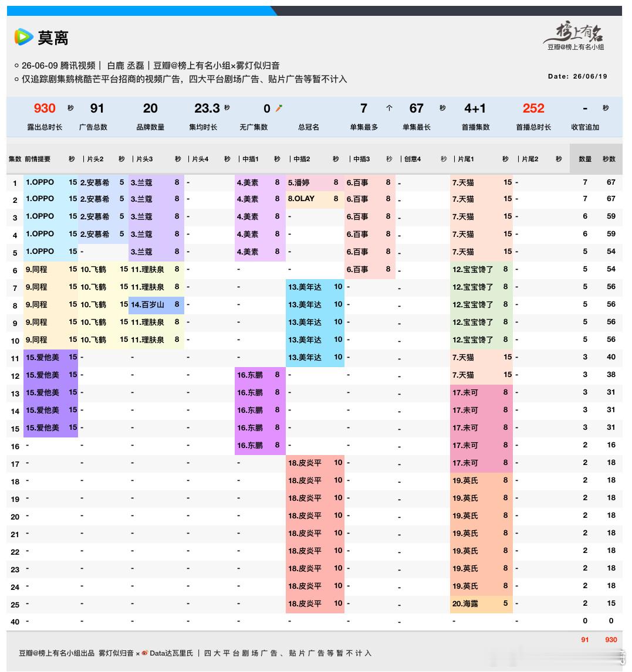Click the 秒数 column header
This screenshot has height=672, width=632.
click(609, 159)
